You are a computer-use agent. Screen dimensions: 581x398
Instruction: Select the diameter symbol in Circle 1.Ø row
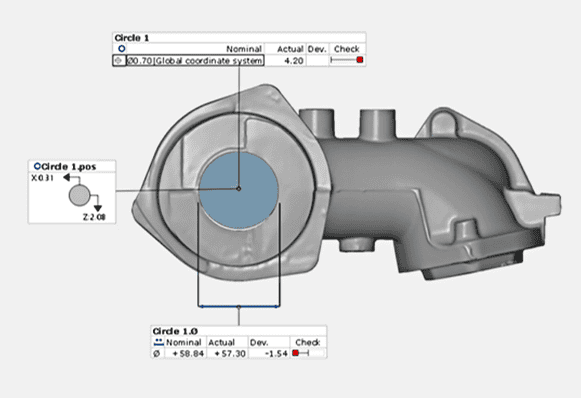tap(156, 354)
